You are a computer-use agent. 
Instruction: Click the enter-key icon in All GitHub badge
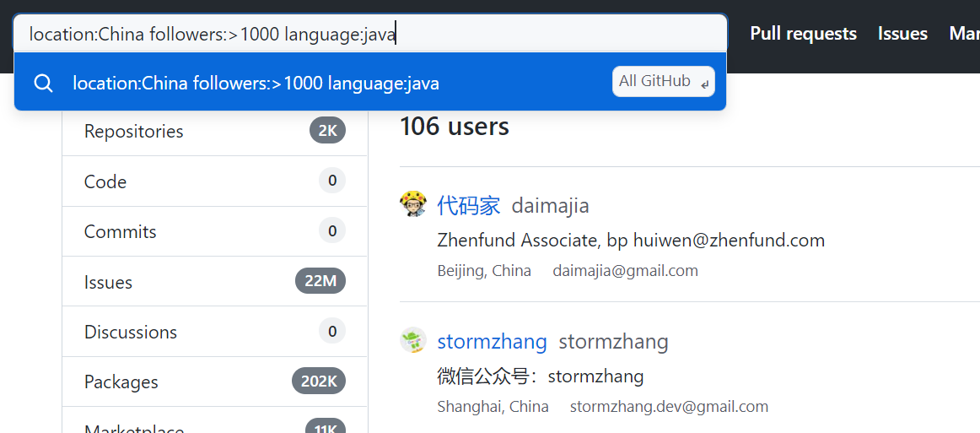[x=704, y=84]
